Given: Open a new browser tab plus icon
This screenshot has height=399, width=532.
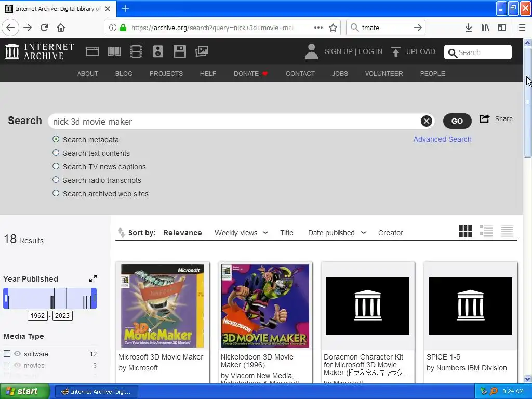Looking at the screenshot, I should click(x=125, y=8).
